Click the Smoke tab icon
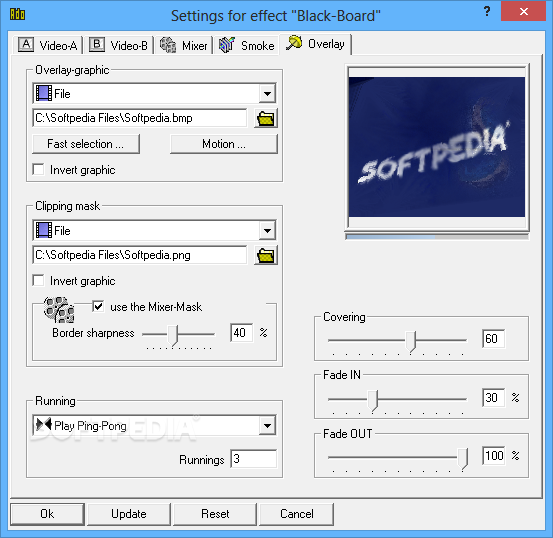The width and height of the screenshot is (553, 538). [227, 45]
